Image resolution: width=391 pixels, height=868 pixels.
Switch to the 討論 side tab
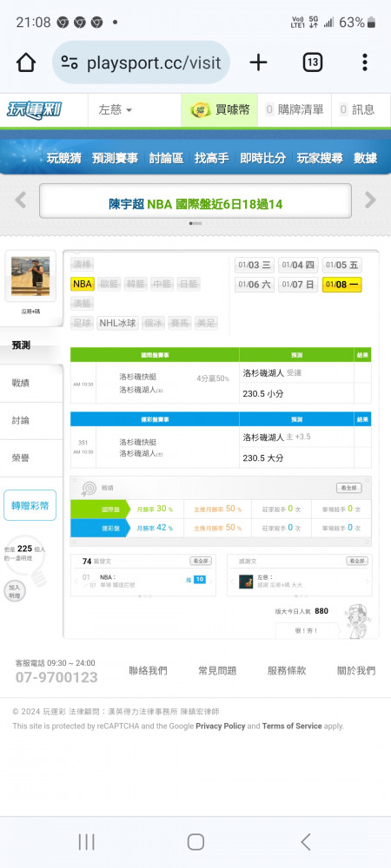[31, 421]
